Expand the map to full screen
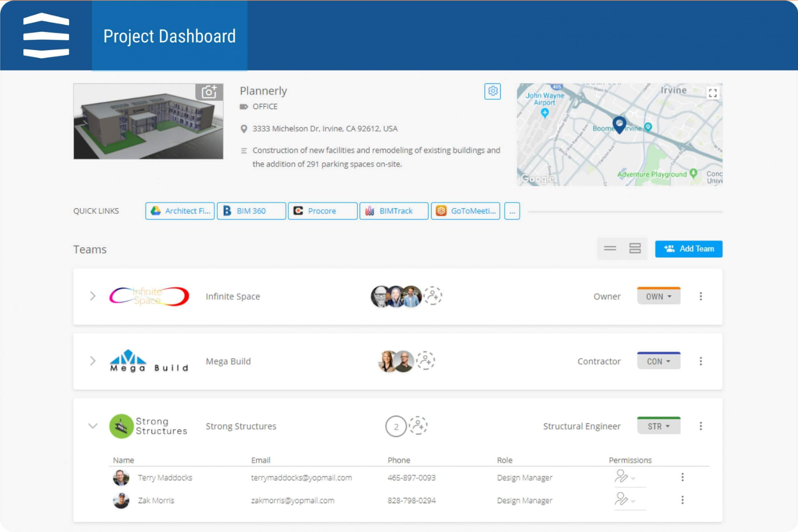798x532 pixels. click(x=712, y=93)
